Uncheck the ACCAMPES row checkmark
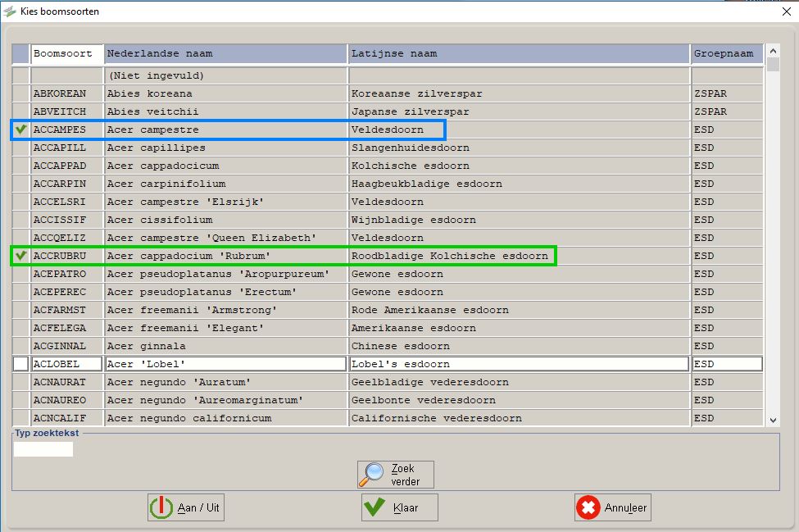This screenshot has width=799, height=532. click(x=21, y=130)
